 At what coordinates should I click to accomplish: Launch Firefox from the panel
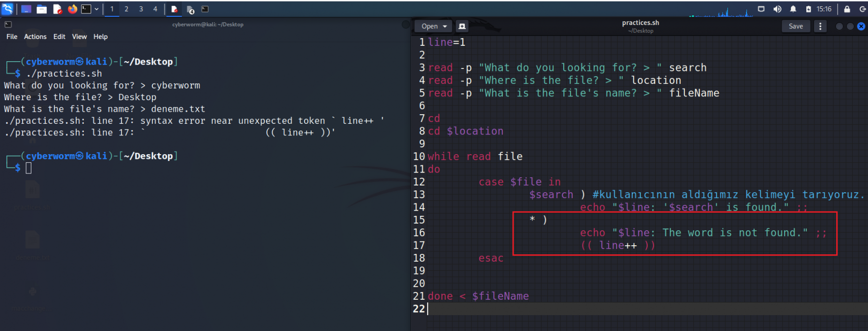[72, 9]
